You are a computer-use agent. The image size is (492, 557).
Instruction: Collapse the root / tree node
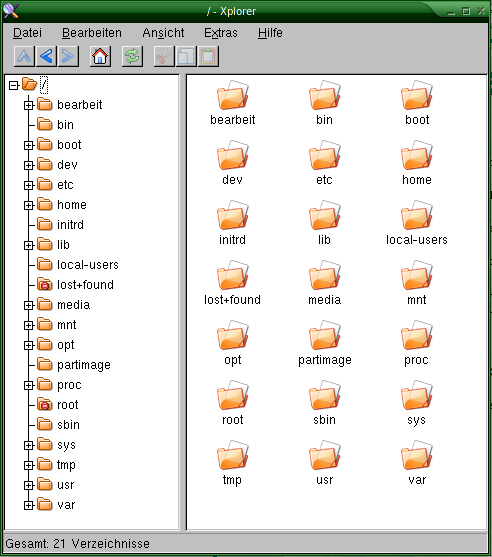click(x=13, y=85)
